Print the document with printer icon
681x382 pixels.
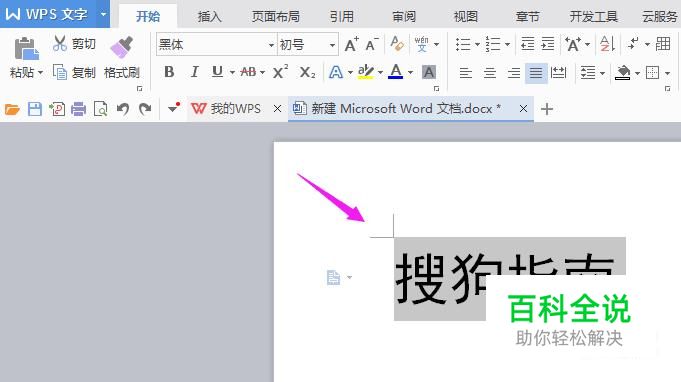click(x=79, y=109)
